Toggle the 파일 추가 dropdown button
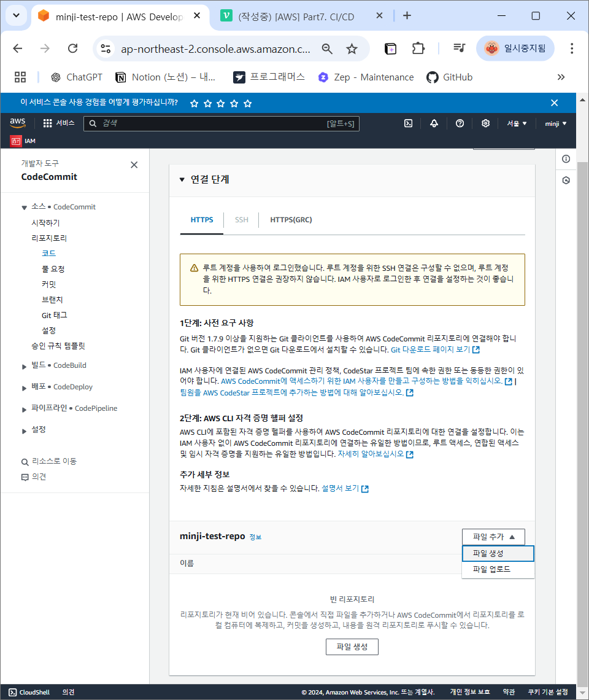This screenshot has width=589, height=700. pyautogui.click(x=493, y=537)
